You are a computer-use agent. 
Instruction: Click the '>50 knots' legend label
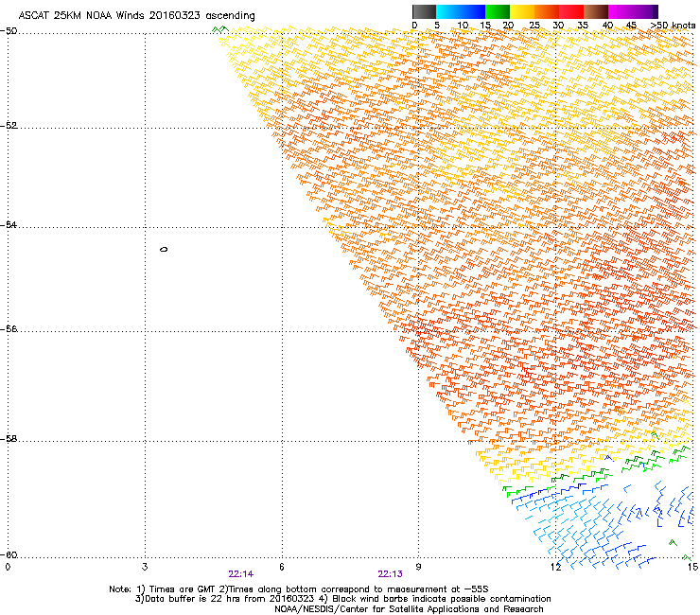click(x=673, y=26)
